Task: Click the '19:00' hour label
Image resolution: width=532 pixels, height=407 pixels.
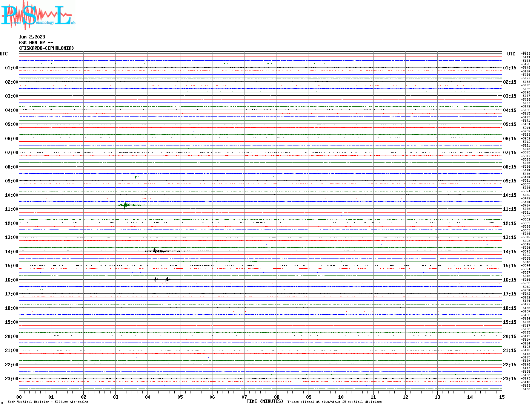Action: tap(12, 322)
